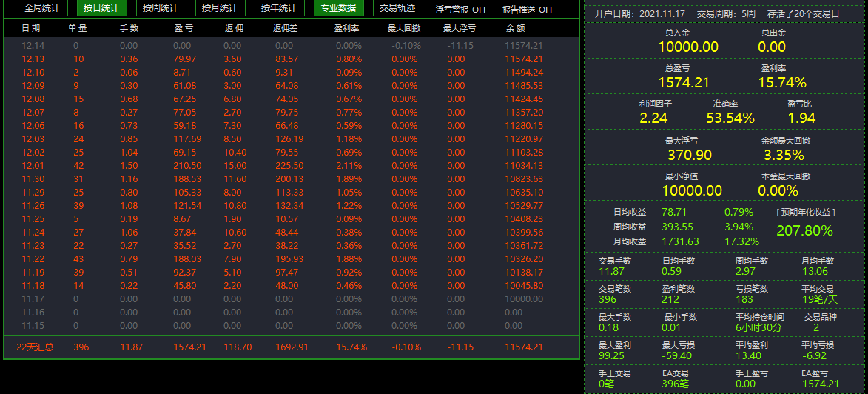Viewport: 868px width, 394px height.
Task: Click the 单量 column header
Action: 78,28
